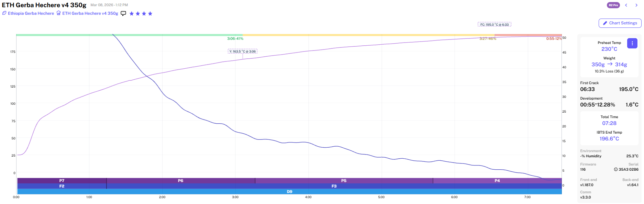Image resolution: width=644 pixels, height=204 pixels.
Task: Click the chef hat recipe icon
Action: [59, 13]
